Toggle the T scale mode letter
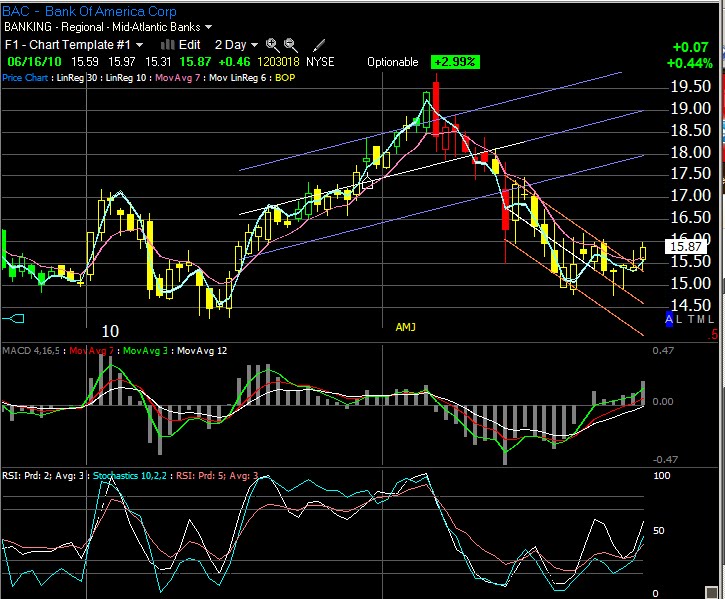Screen dimensions: 725x599 (691, 319)
